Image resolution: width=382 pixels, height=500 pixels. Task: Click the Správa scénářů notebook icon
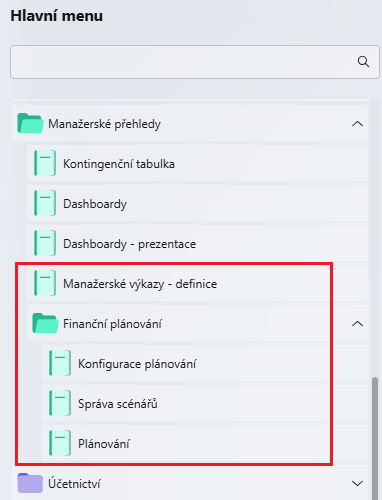(x=60, y=403)
